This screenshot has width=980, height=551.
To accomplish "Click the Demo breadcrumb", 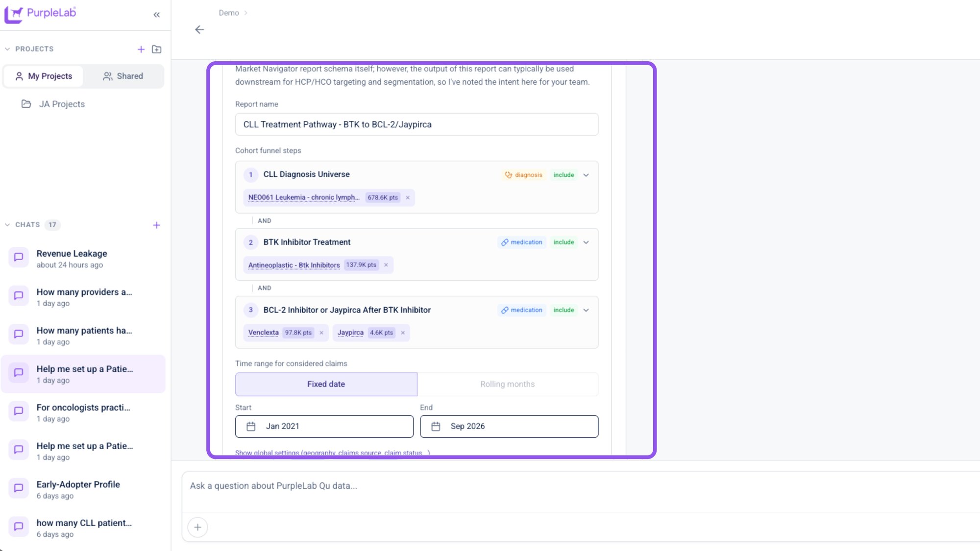I will tap(229, 13).
